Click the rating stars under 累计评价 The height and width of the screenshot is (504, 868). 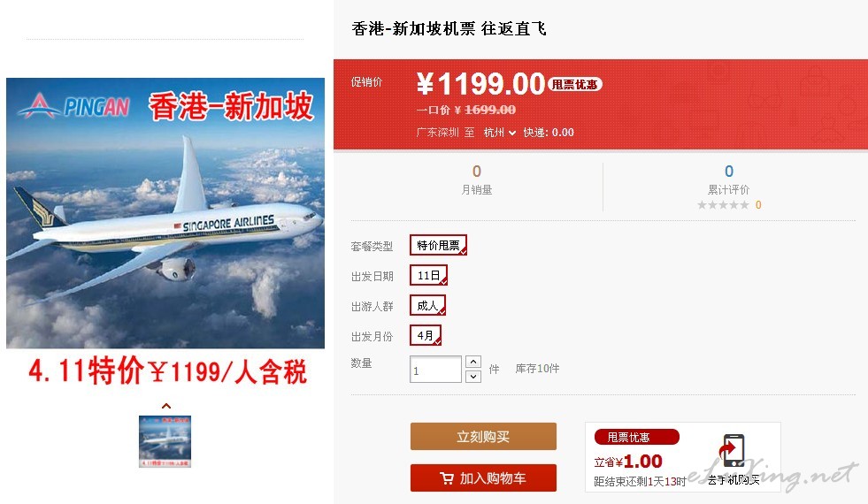pyautogui.click(x=723, y=205)
